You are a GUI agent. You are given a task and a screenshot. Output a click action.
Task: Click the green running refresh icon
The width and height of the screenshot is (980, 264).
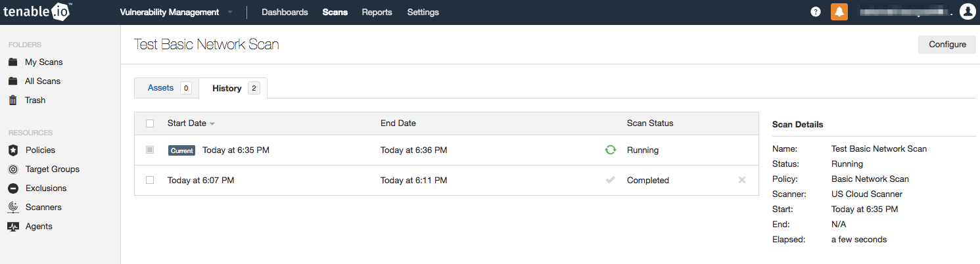[610, 150]
